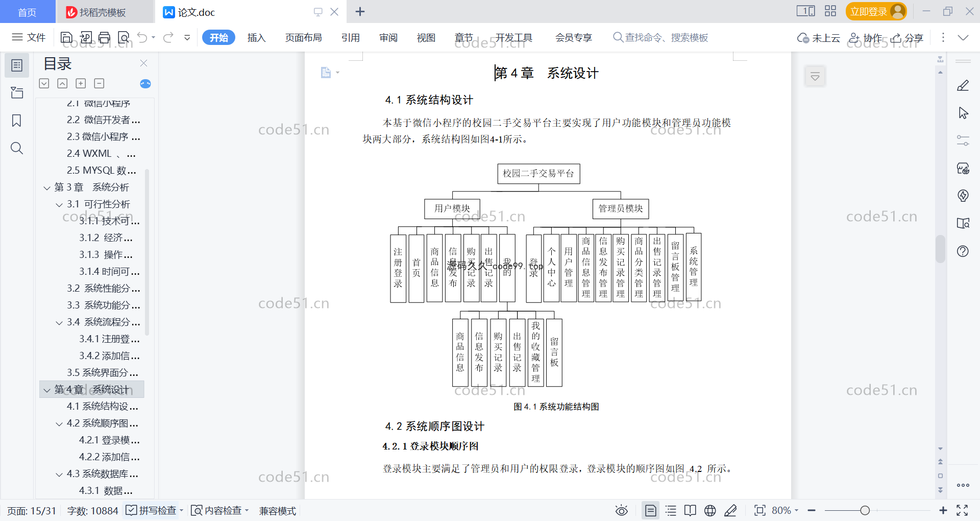
Task: Click the 分享 share button
Action: 907,38
